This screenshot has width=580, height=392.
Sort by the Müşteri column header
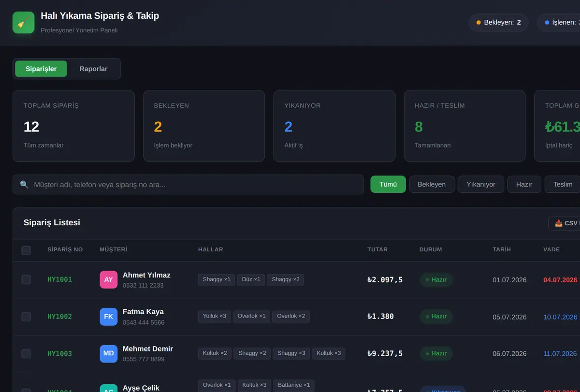click(x=114, y=249)
